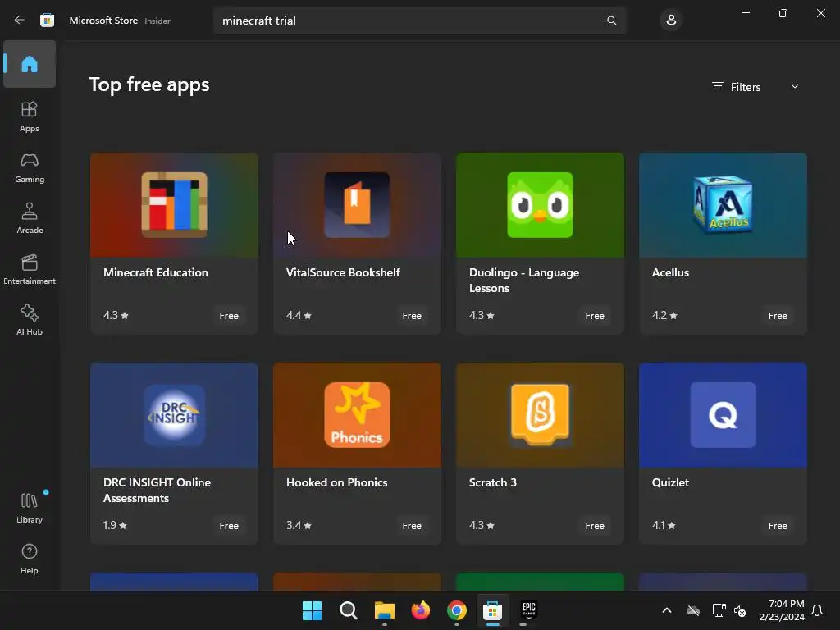Open the Library in the sidebar
The image size is (840, 630).
coord(30,509)
